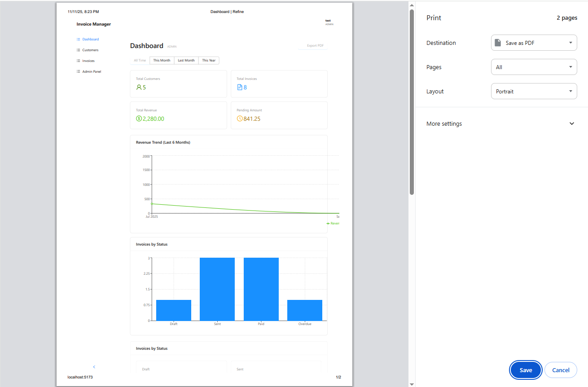Collapse sidebar with left chevron icon

94,367
